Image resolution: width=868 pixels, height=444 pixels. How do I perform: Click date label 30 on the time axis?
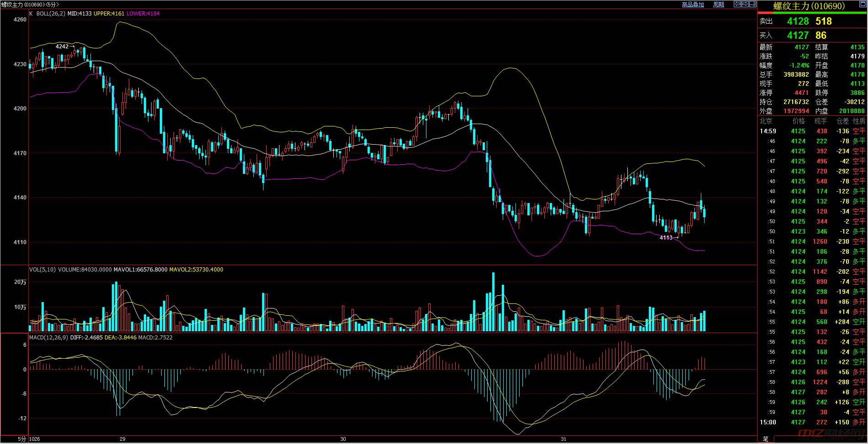click(343, 439)
